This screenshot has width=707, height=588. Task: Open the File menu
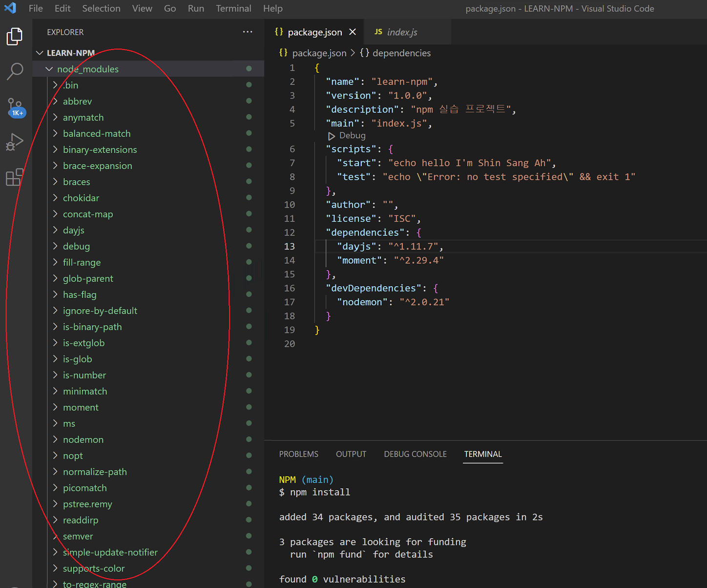point(36,8)
